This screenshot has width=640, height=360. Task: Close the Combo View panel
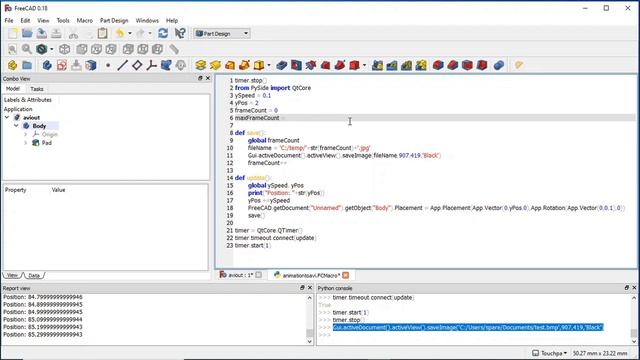(208, 78)
